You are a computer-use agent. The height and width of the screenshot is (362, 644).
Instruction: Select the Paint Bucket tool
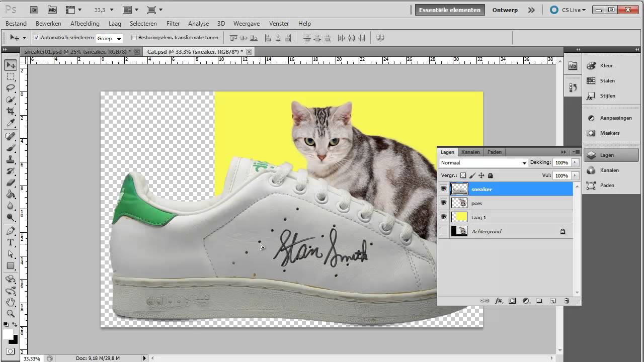coord(11,194)
